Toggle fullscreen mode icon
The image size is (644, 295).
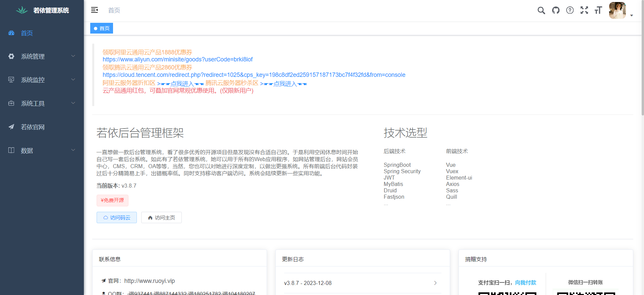(x=584, y=10)
